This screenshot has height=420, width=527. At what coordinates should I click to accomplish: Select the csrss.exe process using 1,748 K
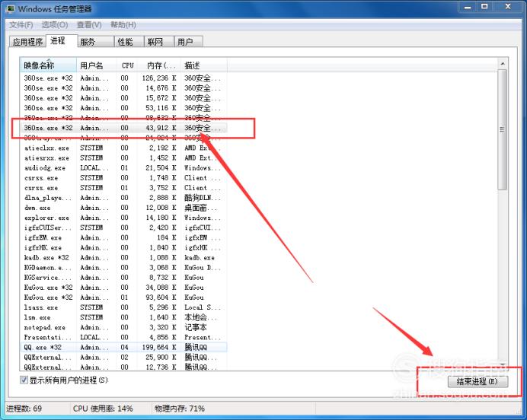point(123,177)
